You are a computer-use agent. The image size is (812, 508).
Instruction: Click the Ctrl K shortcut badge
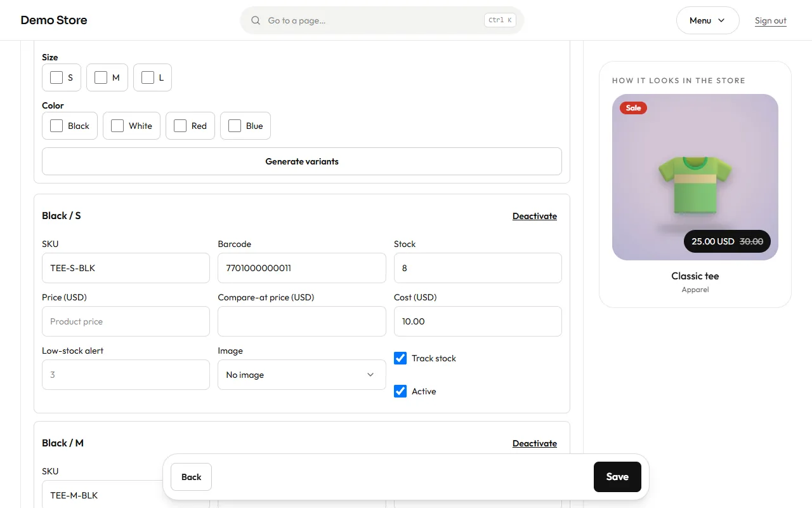tap(500, 20)
